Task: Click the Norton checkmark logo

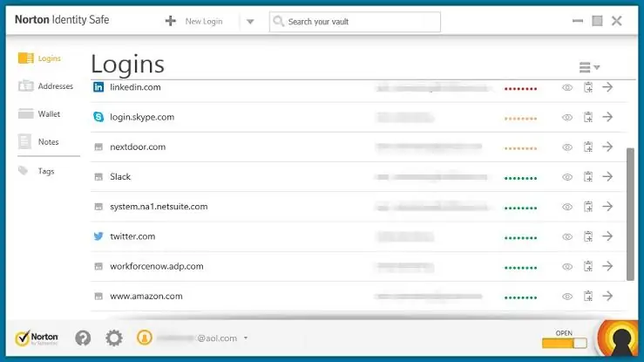Action: pyautogui.click(x=37, y=338)
